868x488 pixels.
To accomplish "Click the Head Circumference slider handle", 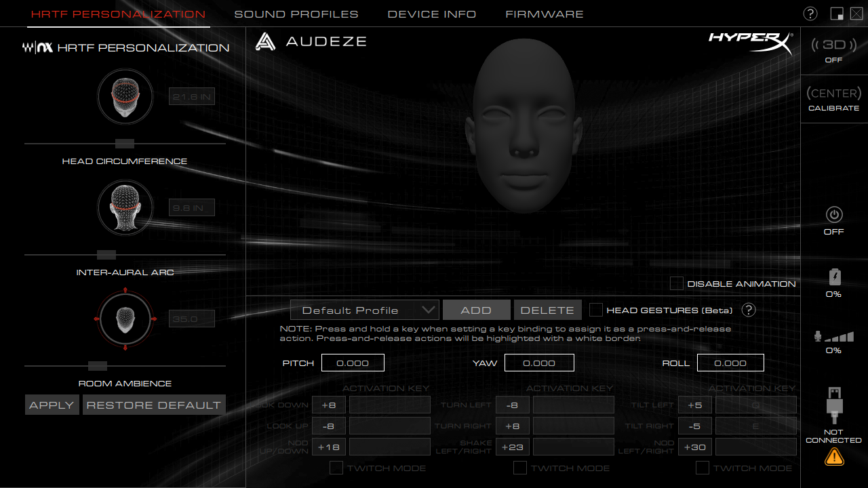I will 125,144.
